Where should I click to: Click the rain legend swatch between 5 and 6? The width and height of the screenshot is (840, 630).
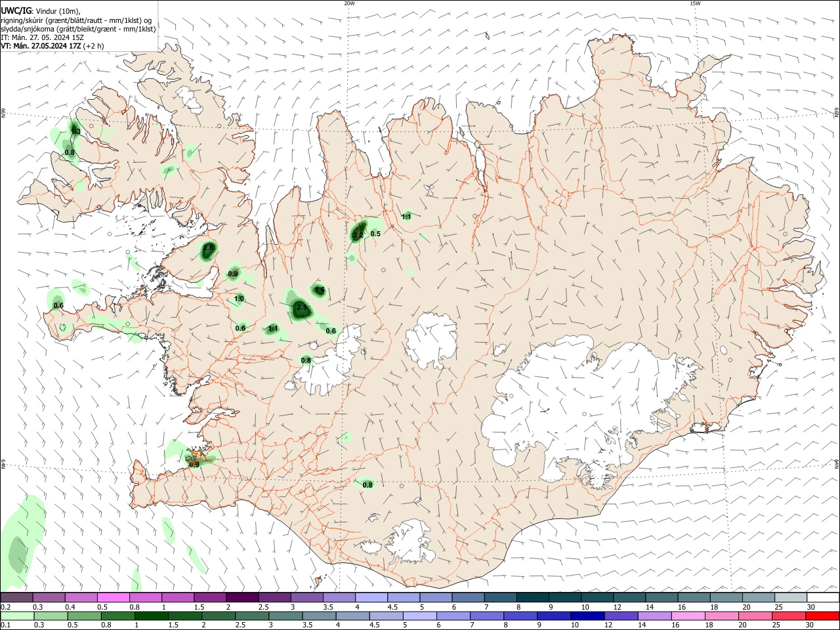click(420, 616)
